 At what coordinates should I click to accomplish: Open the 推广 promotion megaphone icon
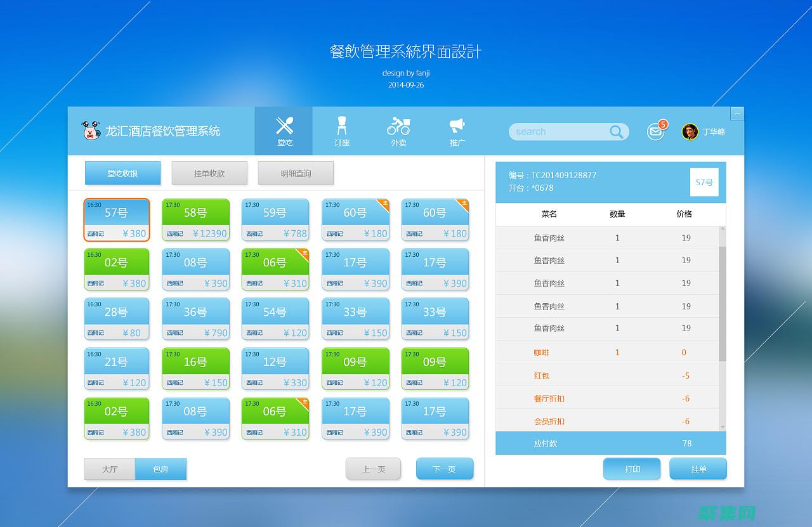[456, 126]
